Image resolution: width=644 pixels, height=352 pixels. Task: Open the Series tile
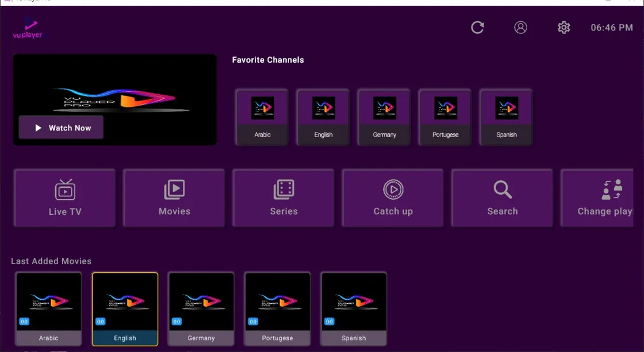283,198
